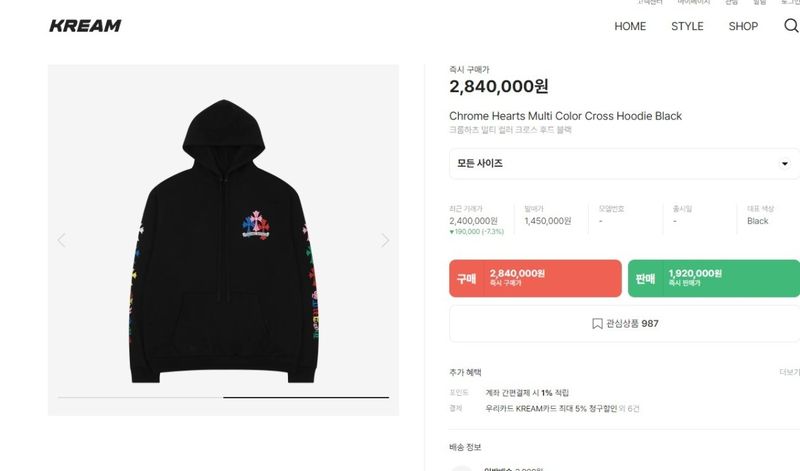Open the SHOP menu
Image resolution: width=800 pixels, height=471 pixels.
pyautogui.click(x=743, y=26)
